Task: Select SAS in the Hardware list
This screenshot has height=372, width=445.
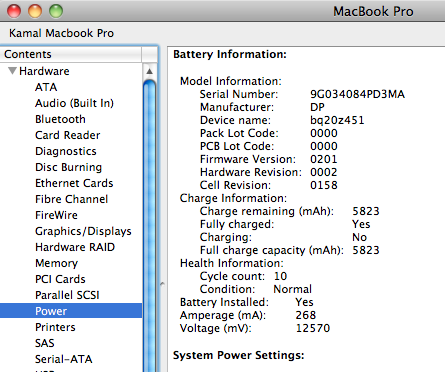Action: (x=45, y=343)
